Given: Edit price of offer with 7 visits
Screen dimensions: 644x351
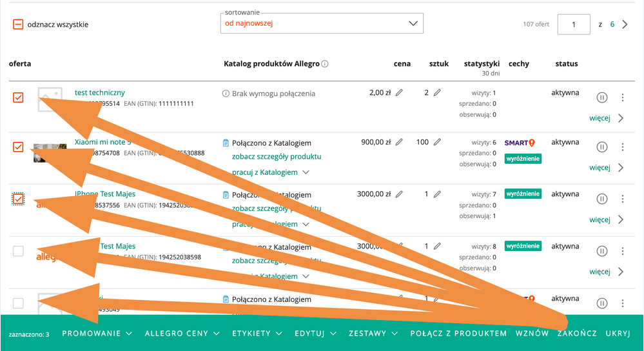Looking at the screenshot, I should [399, 194].
